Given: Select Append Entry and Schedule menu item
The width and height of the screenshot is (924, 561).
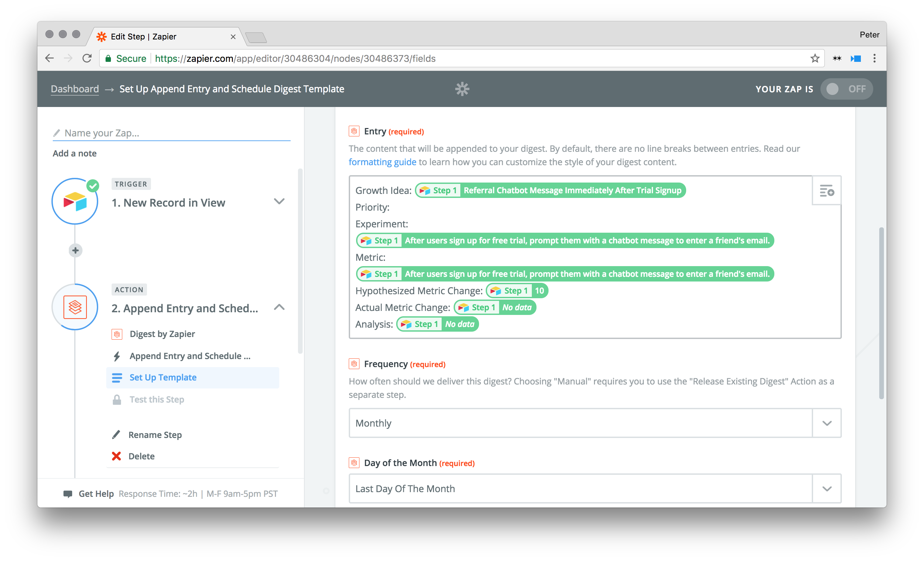Looking at the screenshot, I should [x=190, y=356].
